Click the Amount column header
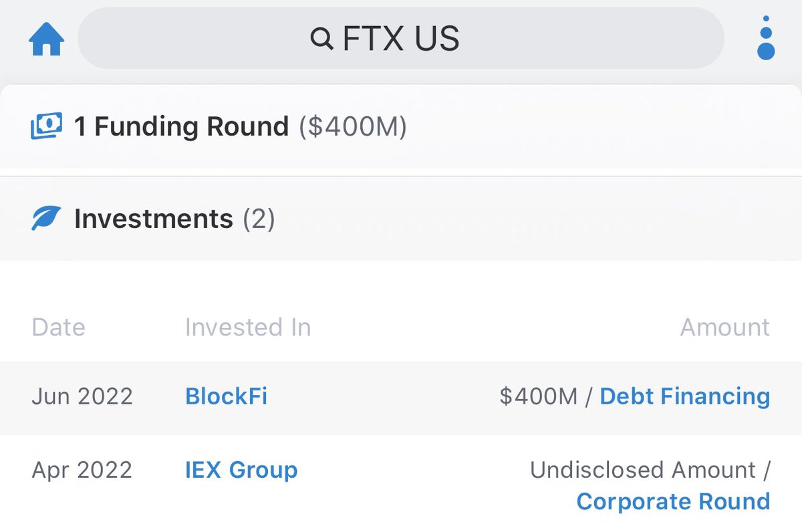 [724, 327]
